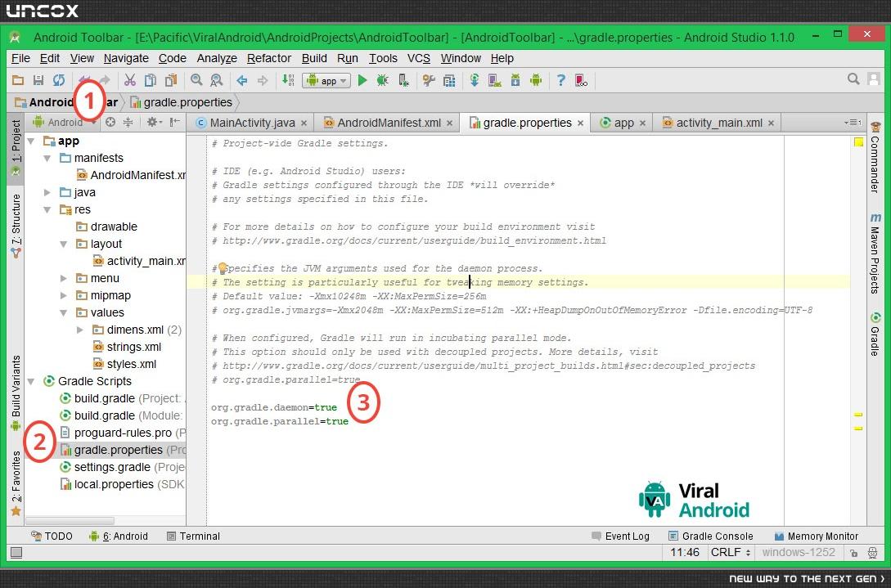Open the CRLF line separator dropdown
Screen dimensions: 891x588
tap(730, 552)
